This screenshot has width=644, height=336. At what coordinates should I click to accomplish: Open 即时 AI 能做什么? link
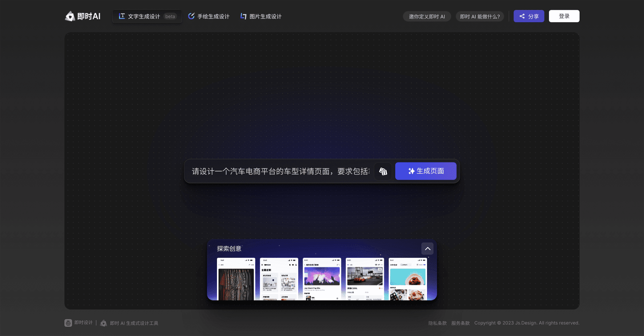pos(480,17)
